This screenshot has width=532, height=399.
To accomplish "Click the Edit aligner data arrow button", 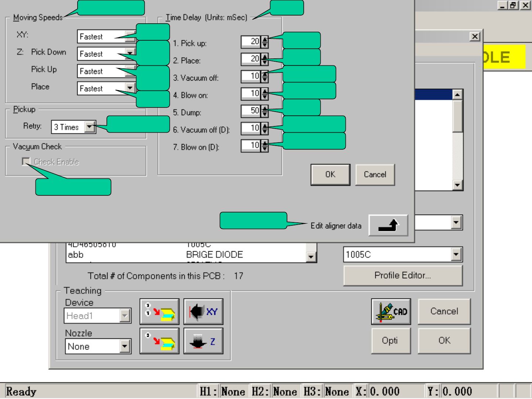I will 388,225.
